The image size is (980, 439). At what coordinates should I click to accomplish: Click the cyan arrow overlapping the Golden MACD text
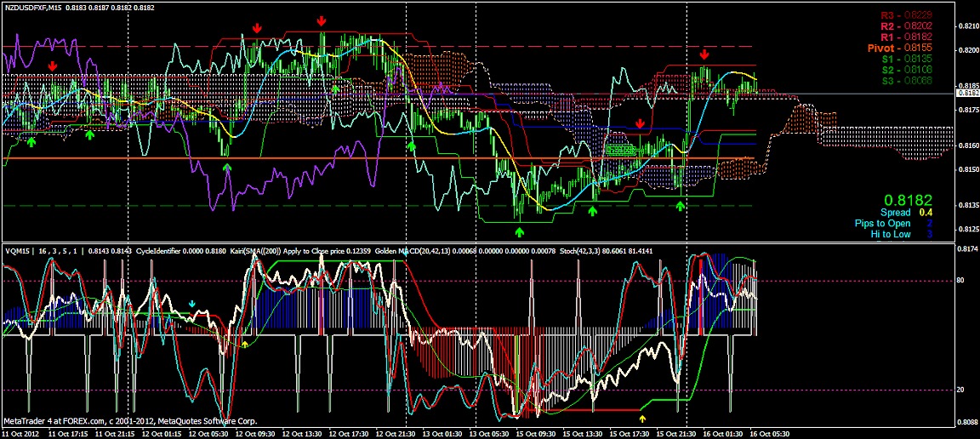[x=406, y=252]
